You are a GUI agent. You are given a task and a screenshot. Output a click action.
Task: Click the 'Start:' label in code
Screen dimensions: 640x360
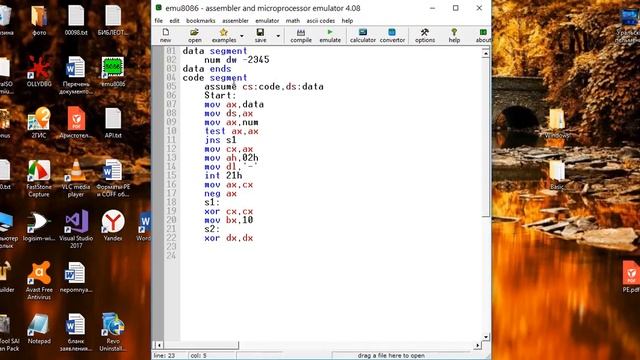pos(220,96)
